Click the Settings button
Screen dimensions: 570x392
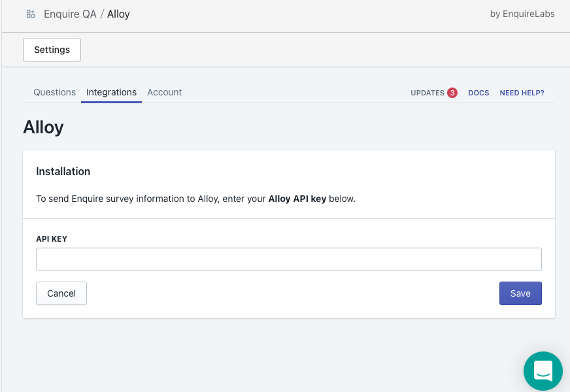point(52,50)
